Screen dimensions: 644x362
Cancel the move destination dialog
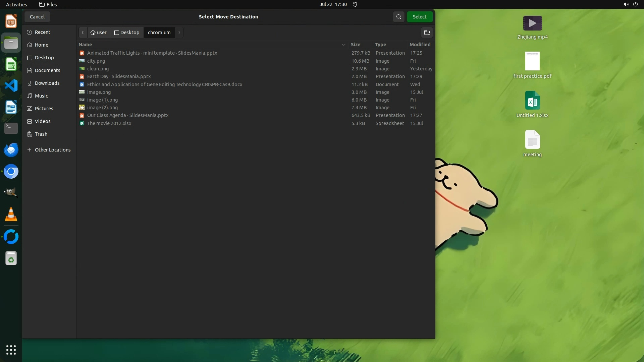pyautogui.click(x=37, y=17)
